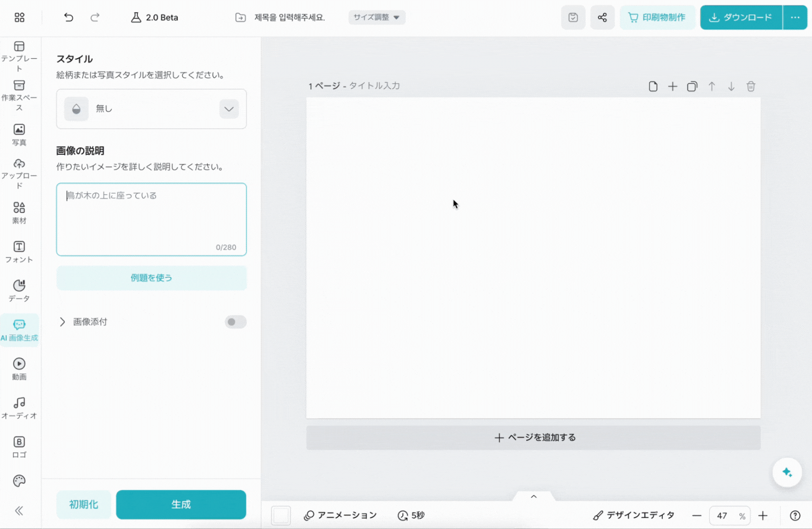
Task: Click the ページを追加する button
Action: click(534, 437)
